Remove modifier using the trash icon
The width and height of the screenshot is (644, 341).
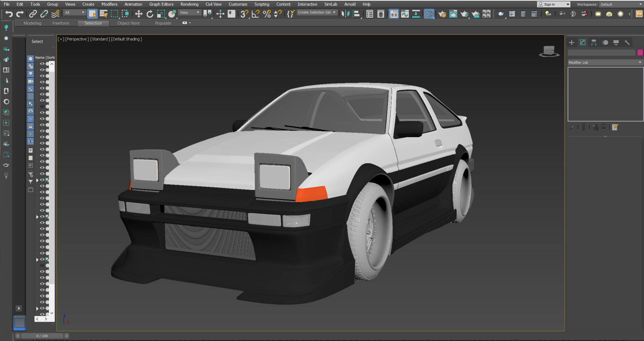click(604, 127)
